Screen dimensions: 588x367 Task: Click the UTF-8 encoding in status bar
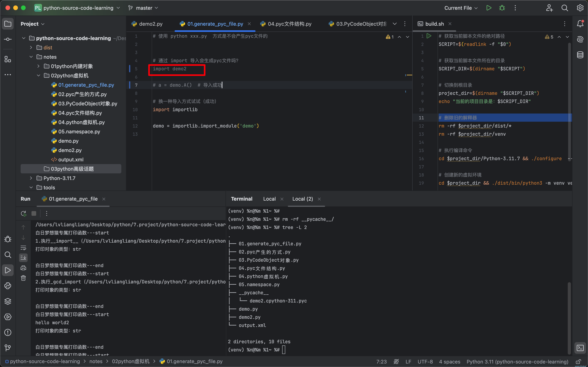(425, 362)
